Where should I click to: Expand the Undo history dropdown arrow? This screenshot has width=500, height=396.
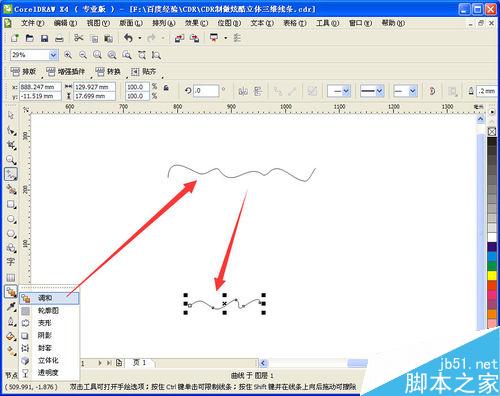140,38
